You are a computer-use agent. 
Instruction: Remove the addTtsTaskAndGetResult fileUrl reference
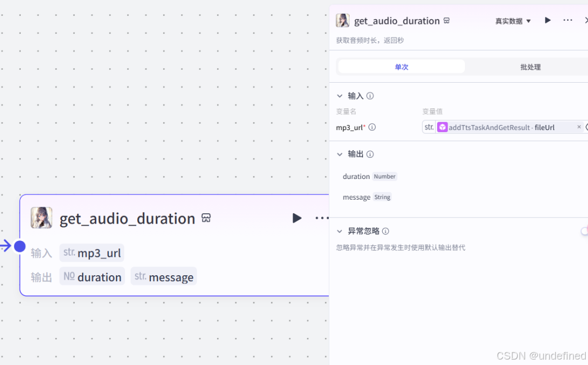579,127
